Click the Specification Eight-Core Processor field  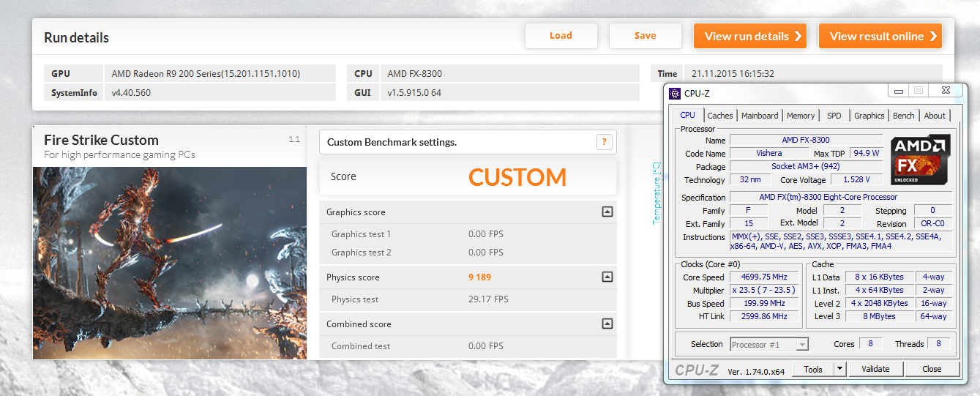coord(841,197)
